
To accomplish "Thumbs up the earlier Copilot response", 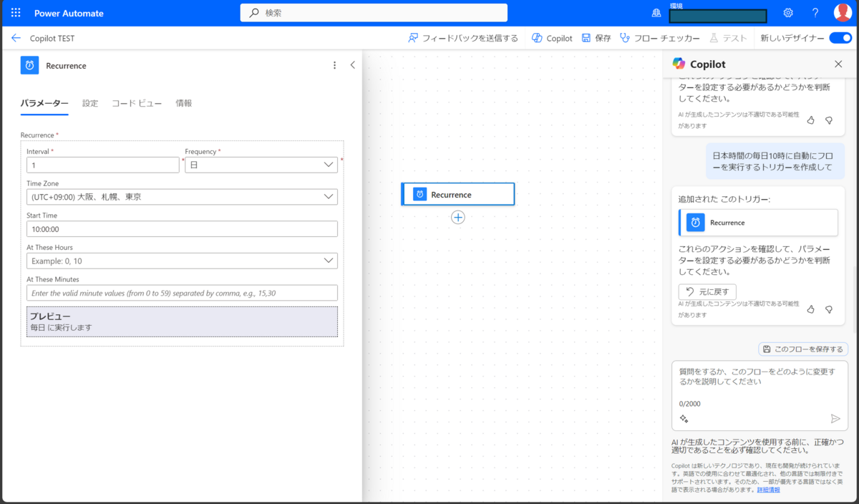I will [x=811, y=120].
